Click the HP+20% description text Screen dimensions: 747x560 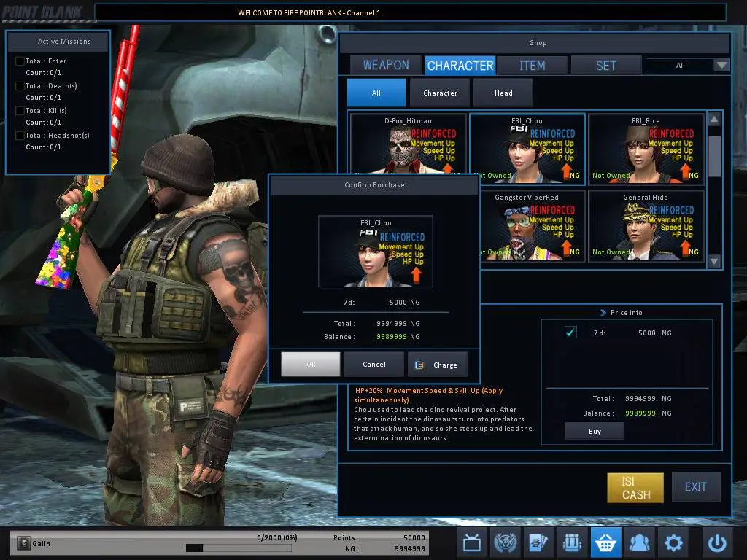[x=429, y=395]
